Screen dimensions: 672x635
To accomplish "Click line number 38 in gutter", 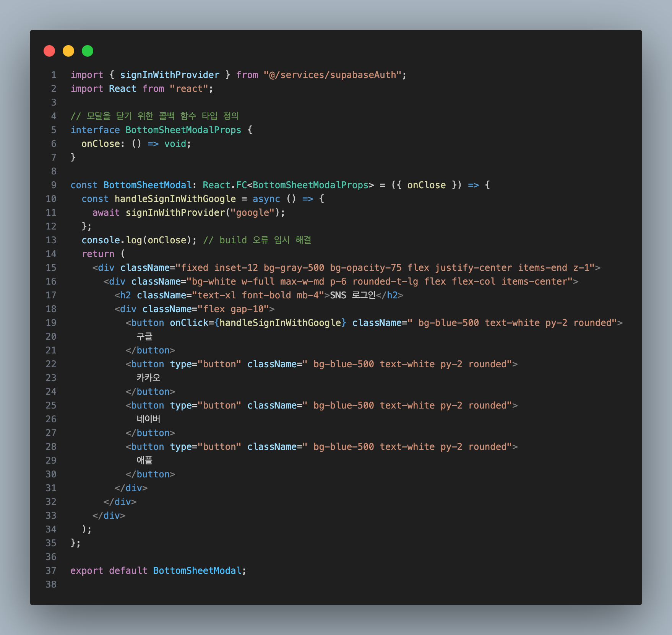I will click(x=51, y=585).
